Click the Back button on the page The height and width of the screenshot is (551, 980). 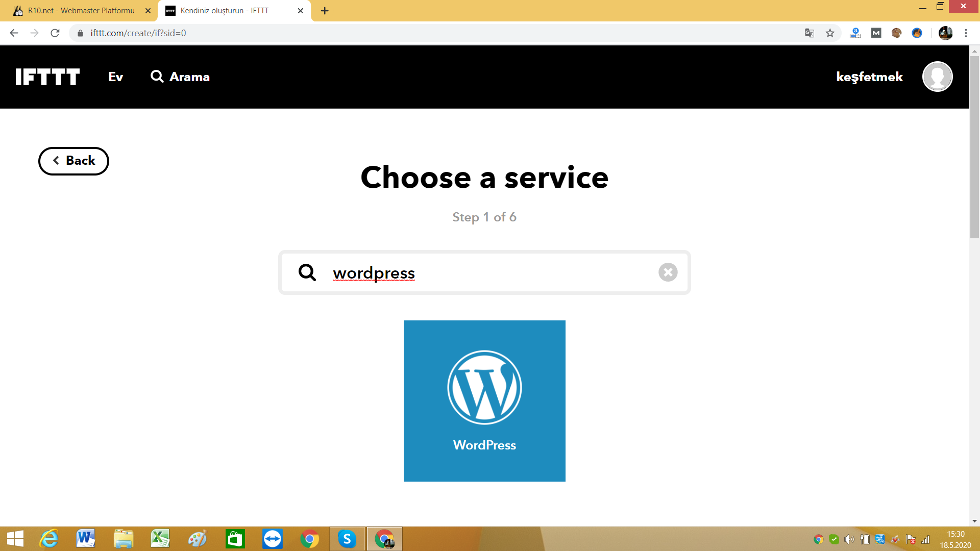(73, 161)
